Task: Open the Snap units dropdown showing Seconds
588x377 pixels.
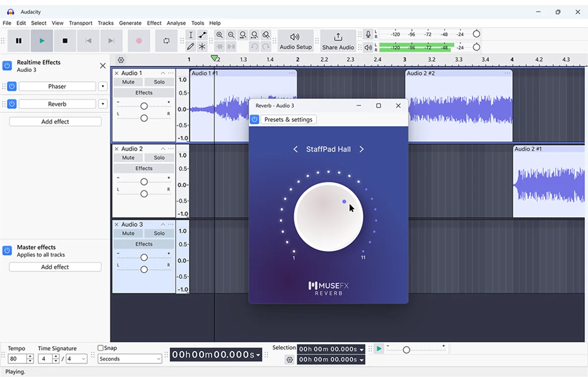Action: click(x=129, y=358)
